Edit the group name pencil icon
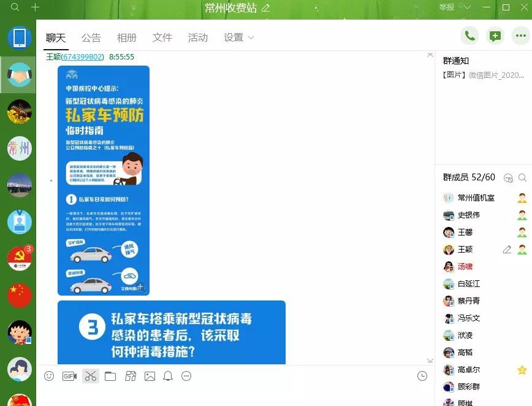The image size is (532, 406). [x=265, y=8]
